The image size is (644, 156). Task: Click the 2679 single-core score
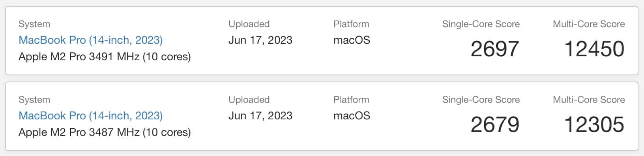[x=495, y=124]
